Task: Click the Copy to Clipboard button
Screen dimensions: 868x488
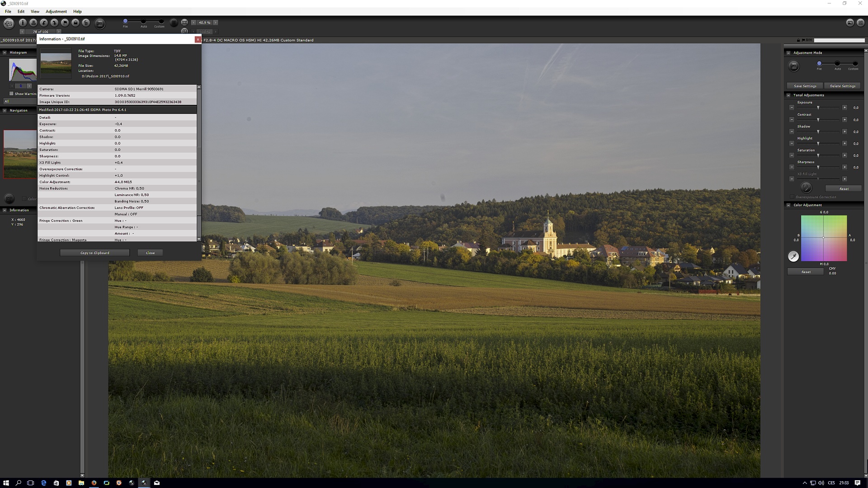Action: click(94, 253)
